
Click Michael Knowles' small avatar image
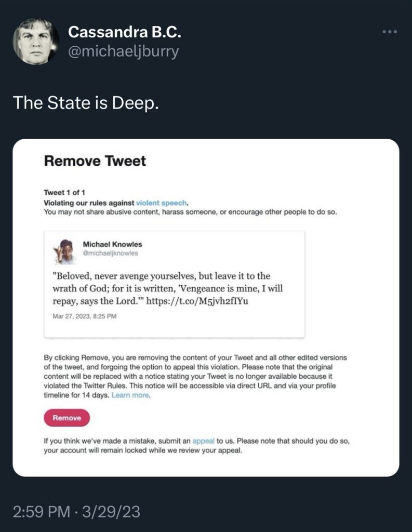[65, 251]
